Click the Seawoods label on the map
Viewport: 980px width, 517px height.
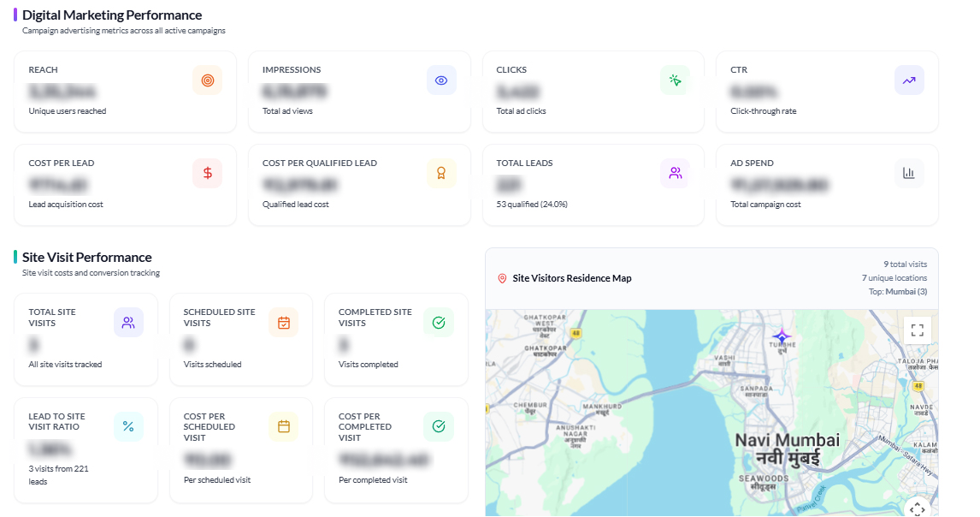pos(763,482)
